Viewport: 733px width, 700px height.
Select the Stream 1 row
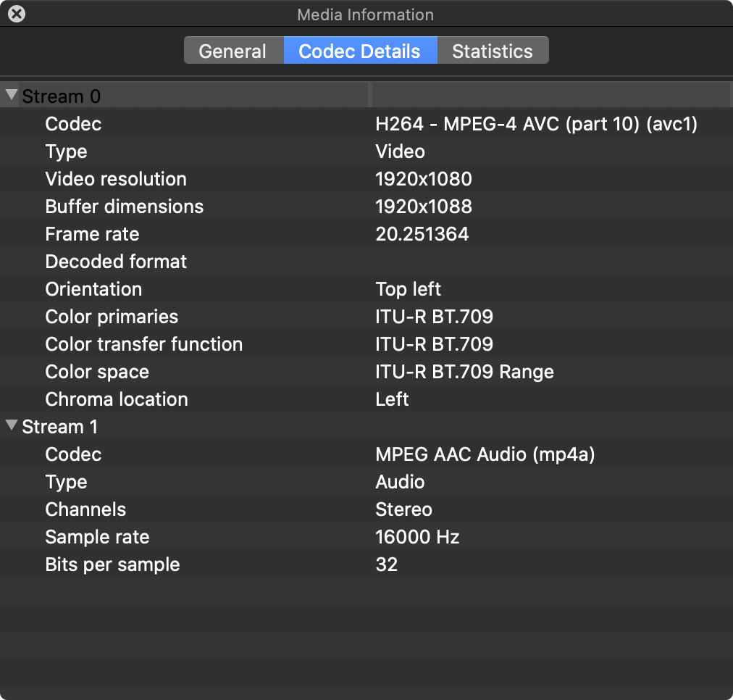[x=60, y=427]
